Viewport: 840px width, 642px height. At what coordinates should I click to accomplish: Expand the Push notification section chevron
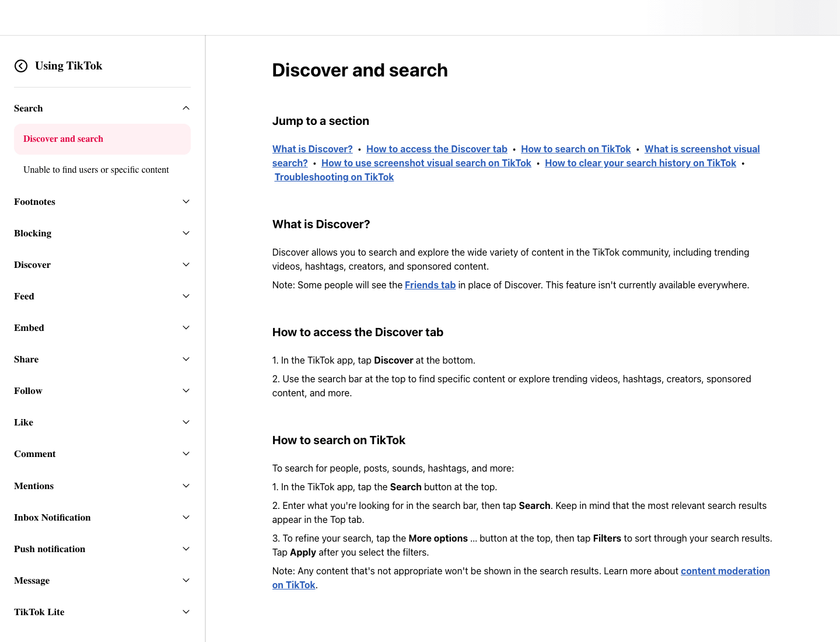click(186, 549)
